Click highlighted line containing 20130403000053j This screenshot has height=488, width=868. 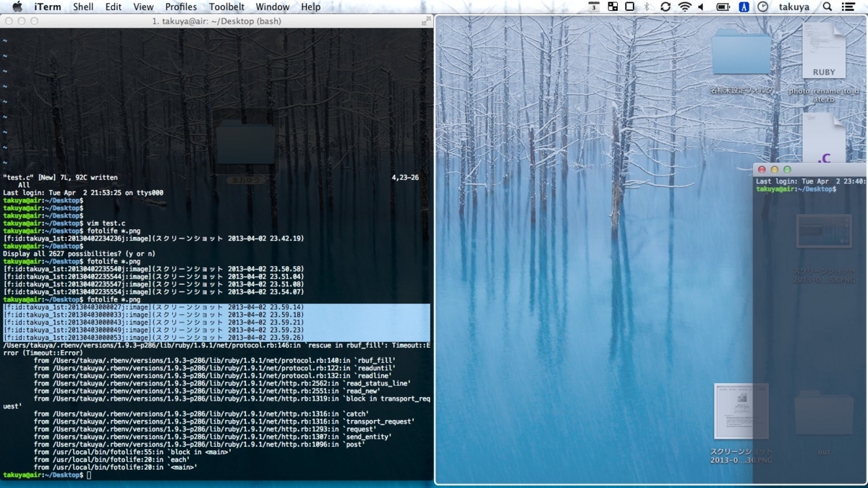[x=153, y=338]
